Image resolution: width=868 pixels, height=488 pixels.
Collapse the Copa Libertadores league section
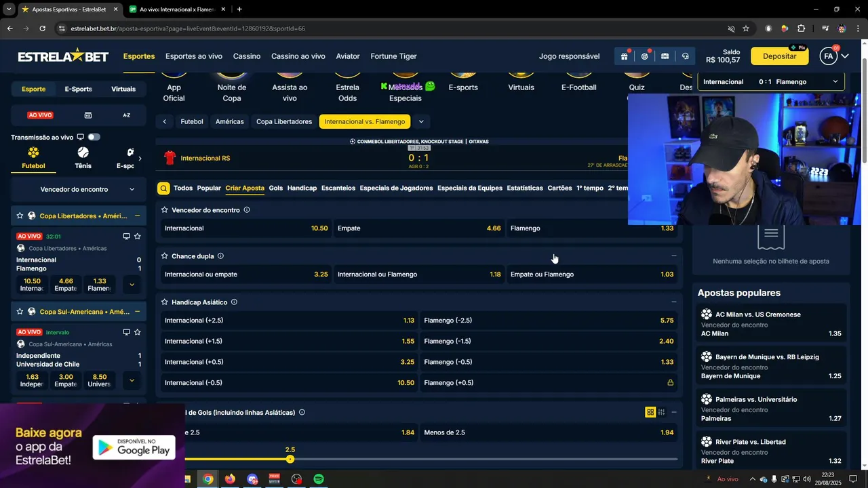[x=138, y=216]
